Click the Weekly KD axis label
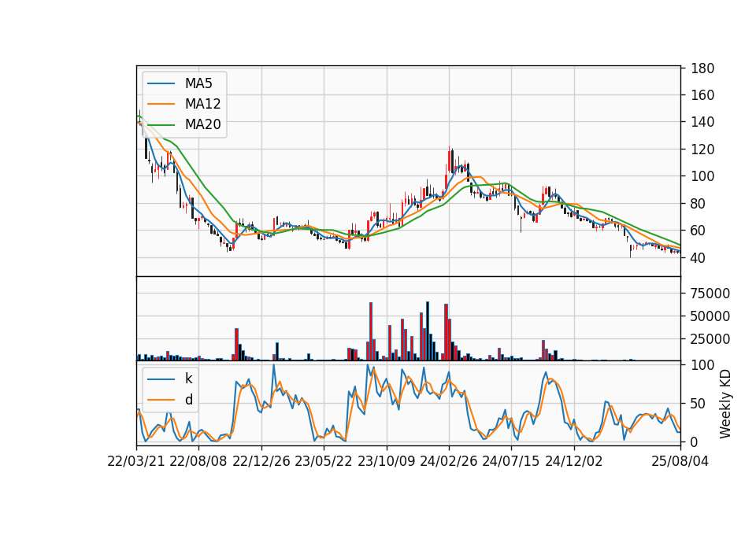The height and width of the screenshot is (543, 756). [725, 404]
